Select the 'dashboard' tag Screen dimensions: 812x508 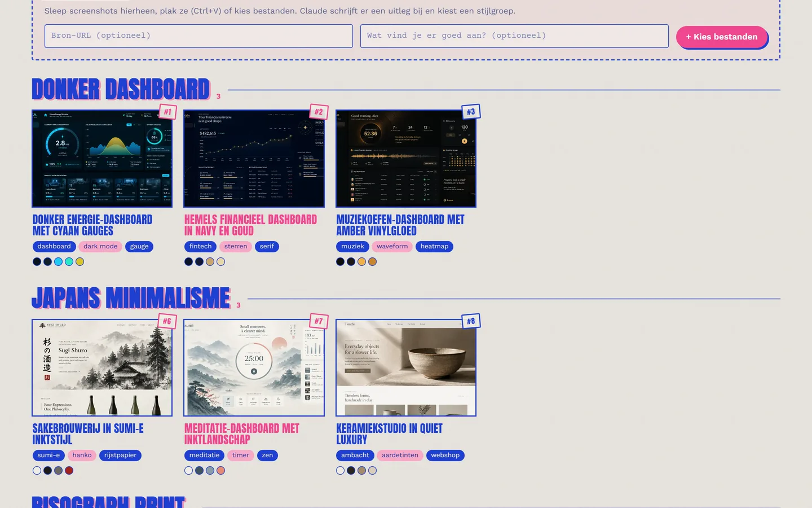pyautogui.click(x=54, y=247)
